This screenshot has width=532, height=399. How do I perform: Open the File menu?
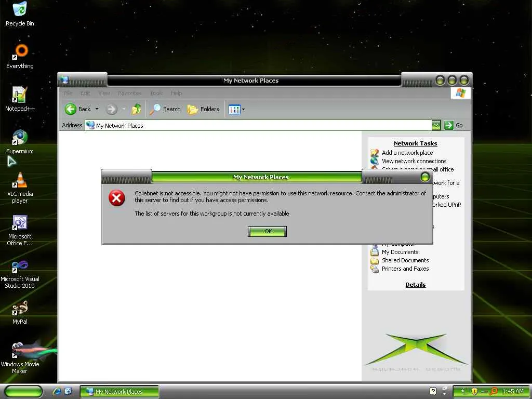point(68,93)
